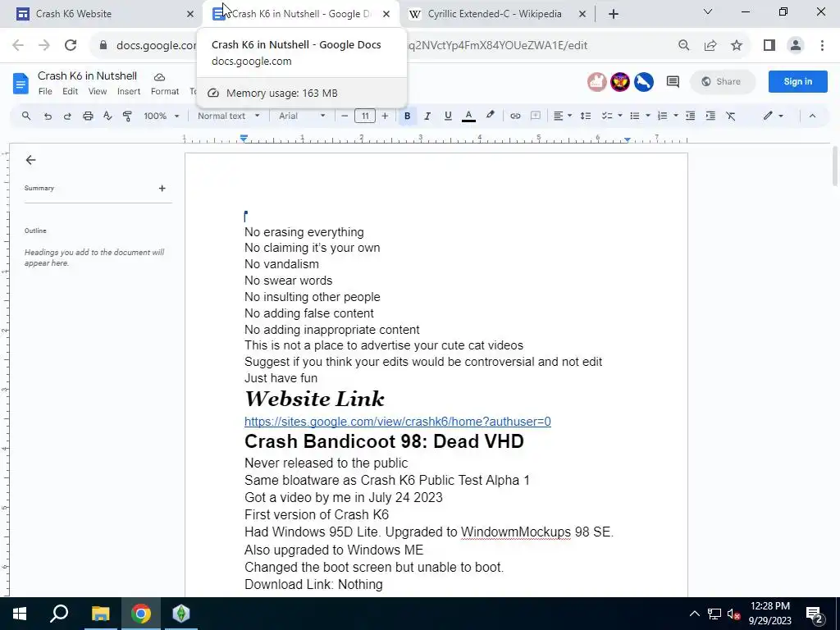Open bulleted list options arrow
Screen dimensions: 840x630
coord(648,116)
